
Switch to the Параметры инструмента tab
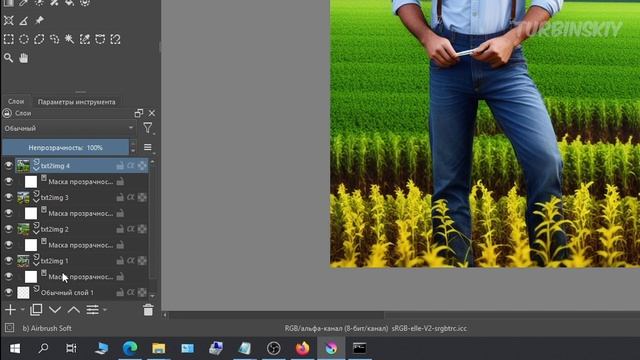coord(76,102)
